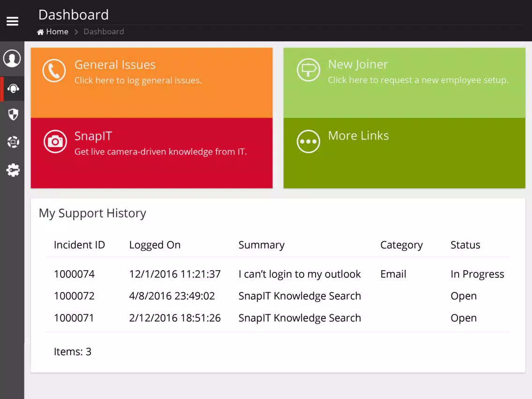
Task: Click the In Progress status
Action: click(x=477, y=274)
